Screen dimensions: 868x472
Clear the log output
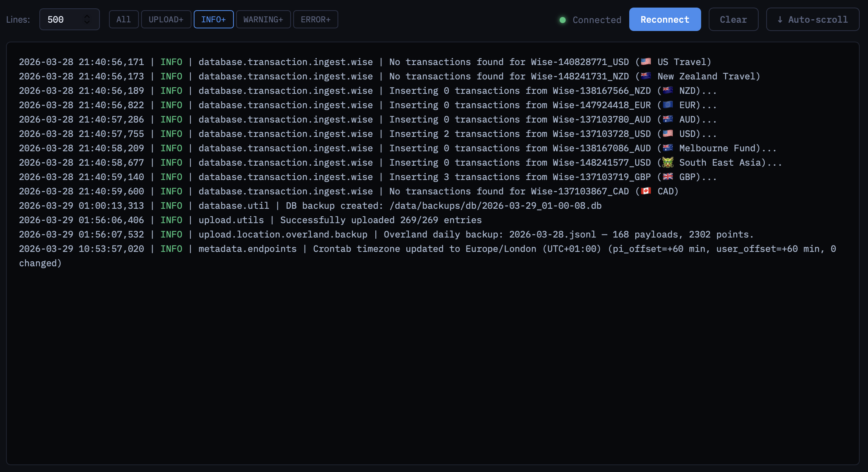[733, 20]
